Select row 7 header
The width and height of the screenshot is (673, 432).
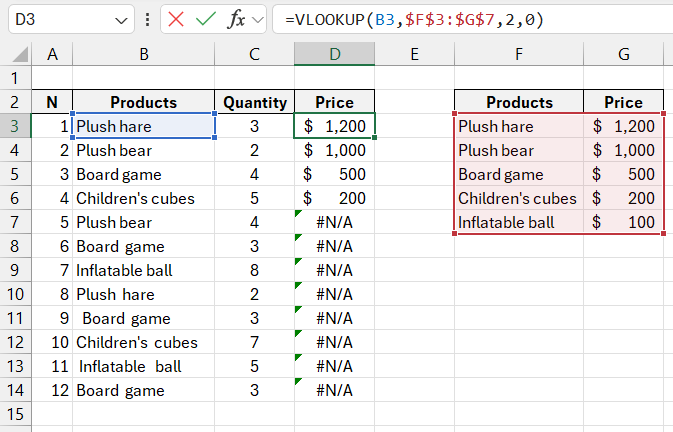pyautogui.click(x=16, y=222)
